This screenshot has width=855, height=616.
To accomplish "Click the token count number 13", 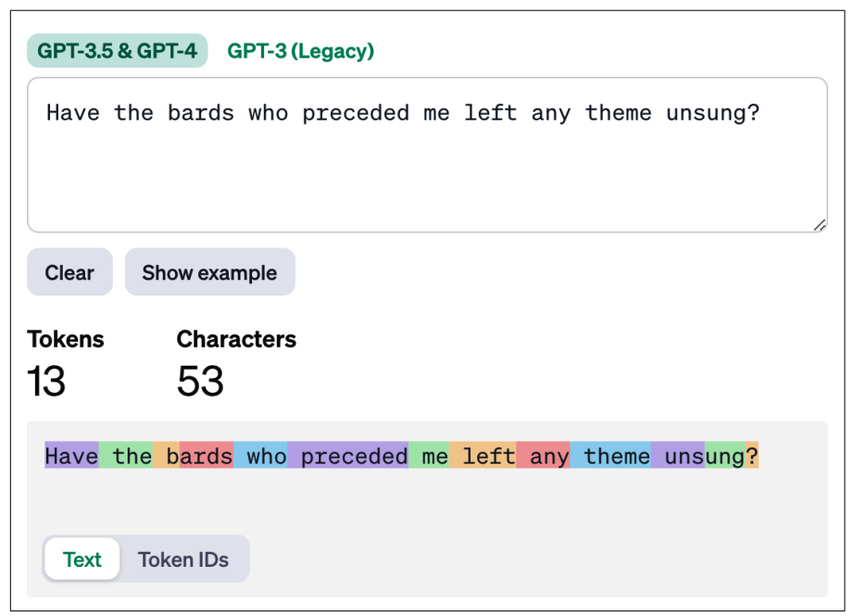I will (46, 382).
